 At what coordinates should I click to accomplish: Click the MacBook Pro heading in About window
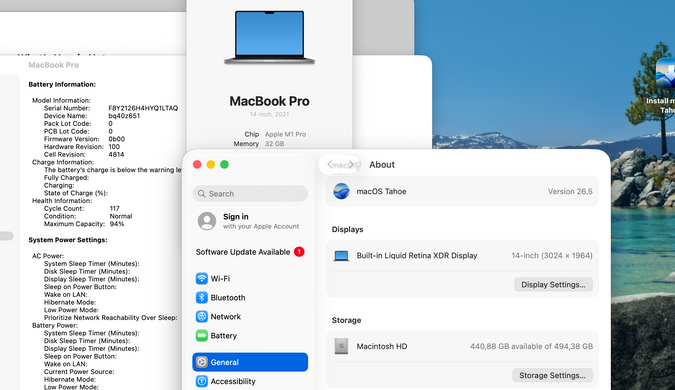click(269, 101)
